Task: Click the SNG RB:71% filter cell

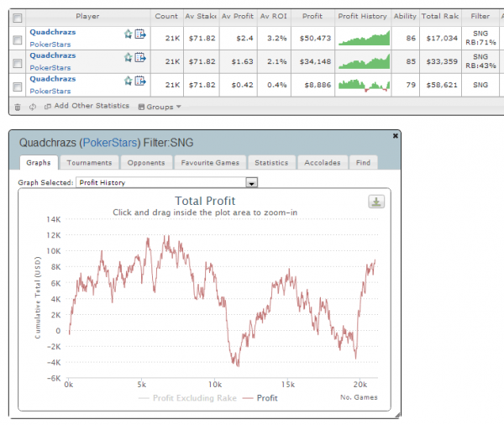Action: click(480, 38)
